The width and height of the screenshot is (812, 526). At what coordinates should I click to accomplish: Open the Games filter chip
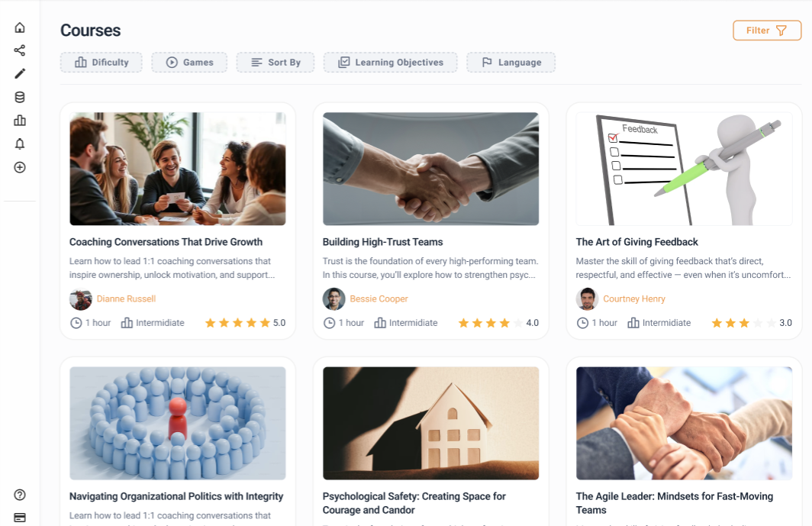(x=189, y=62)
